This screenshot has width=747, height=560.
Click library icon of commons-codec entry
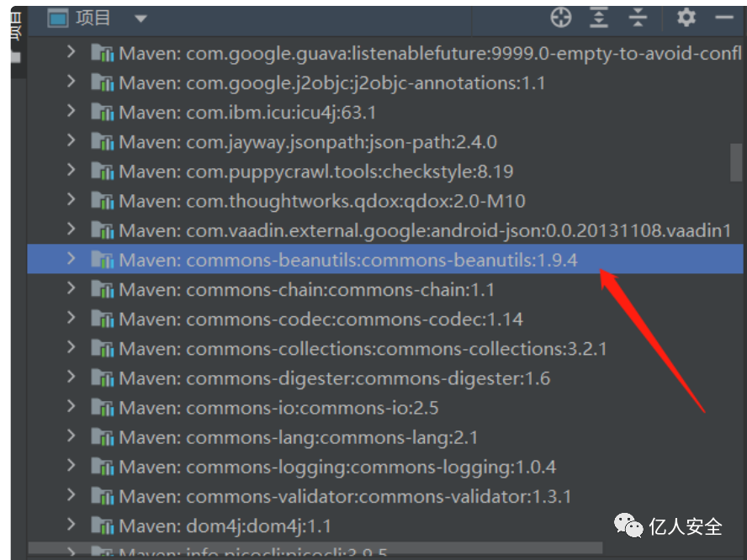103,319
